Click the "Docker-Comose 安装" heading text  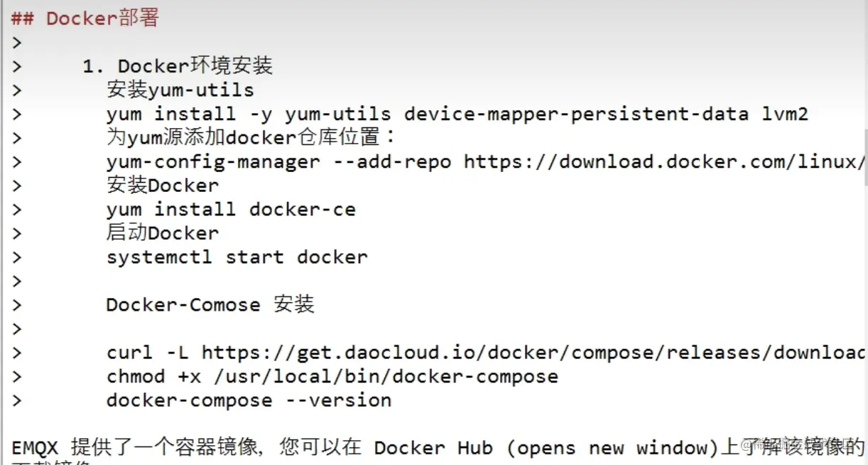(x=210, y=304)
